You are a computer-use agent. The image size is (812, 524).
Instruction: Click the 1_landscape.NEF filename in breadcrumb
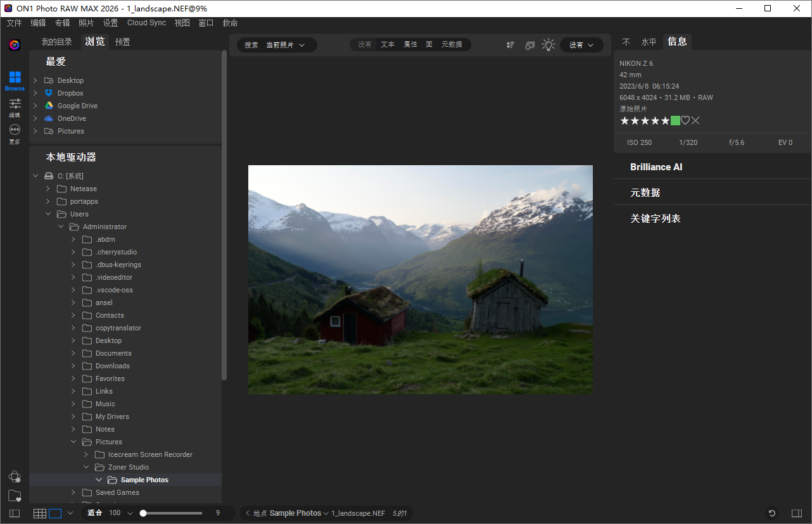pos(358,513)
